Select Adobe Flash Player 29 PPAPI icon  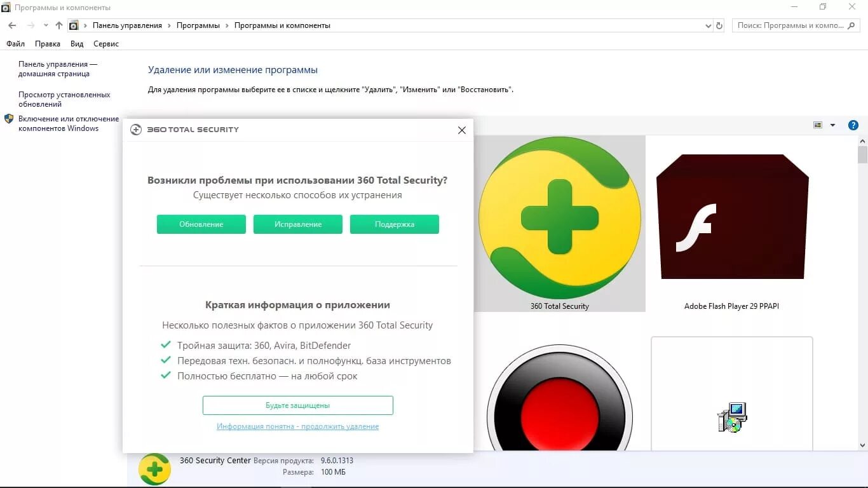click(x=732, y=216)
